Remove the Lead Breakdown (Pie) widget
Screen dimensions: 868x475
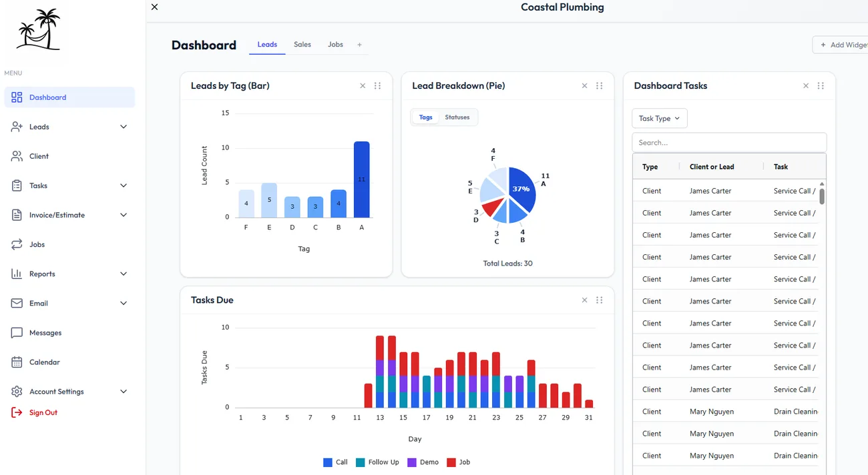[584, 85]
